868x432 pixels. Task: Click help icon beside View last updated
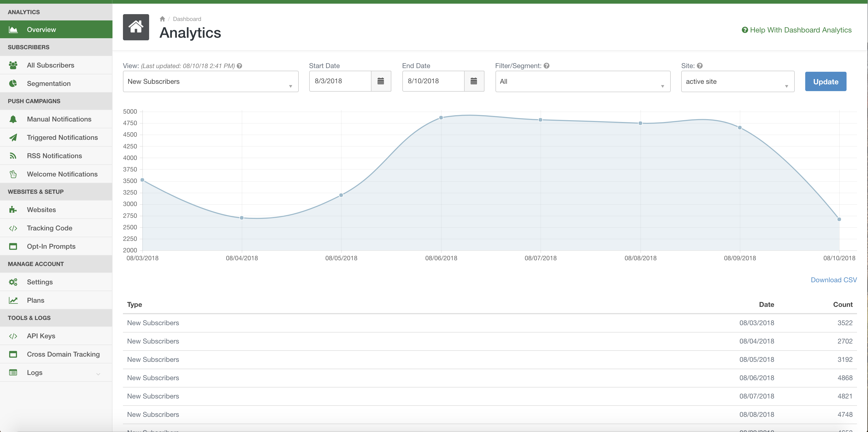click(239, 66)
